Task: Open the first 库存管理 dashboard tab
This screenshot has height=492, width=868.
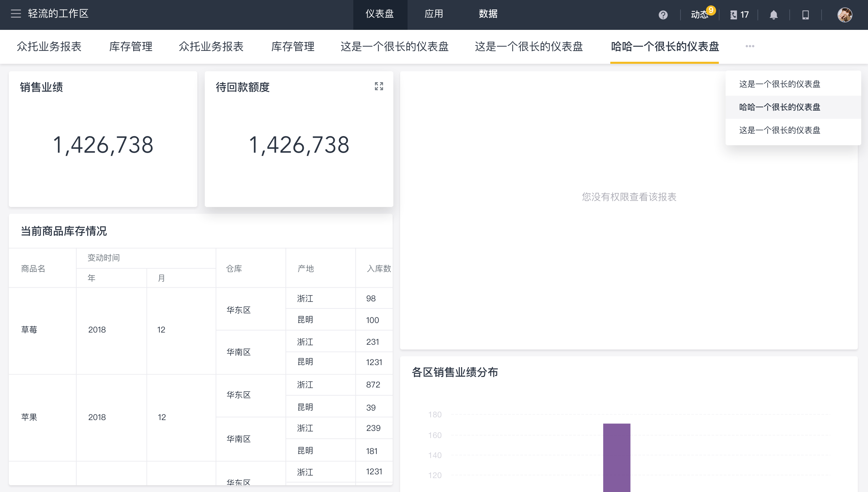Action: pos(131,46)
